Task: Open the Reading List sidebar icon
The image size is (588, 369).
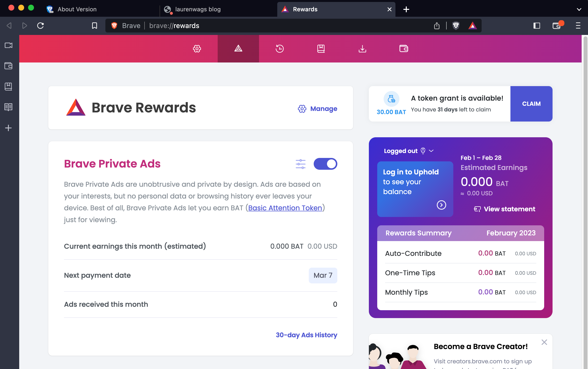Action: (x=8, y=107)
